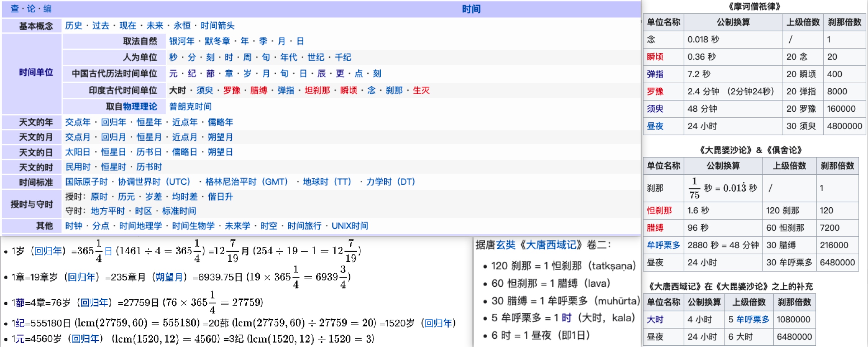
Task: Open the 蔀 link in 1蔀=4章 line
Action: pyautogui.click(x=20, y=303)
